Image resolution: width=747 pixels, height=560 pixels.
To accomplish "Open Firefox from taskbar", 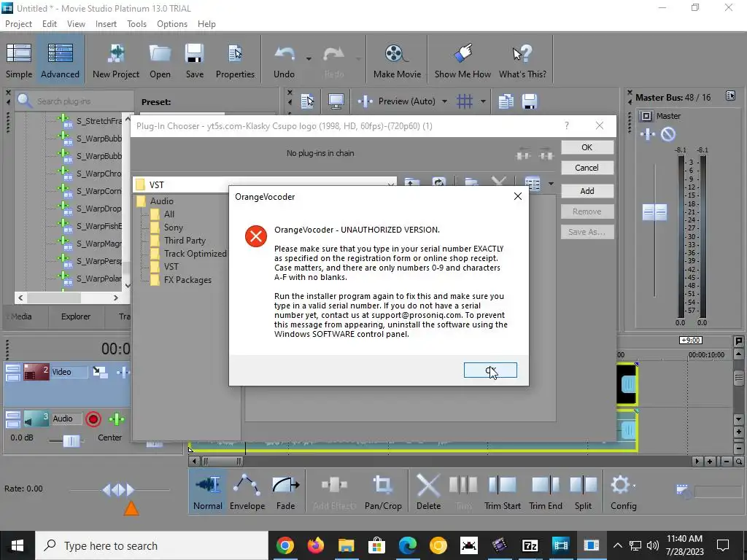I will click(315, 545).
